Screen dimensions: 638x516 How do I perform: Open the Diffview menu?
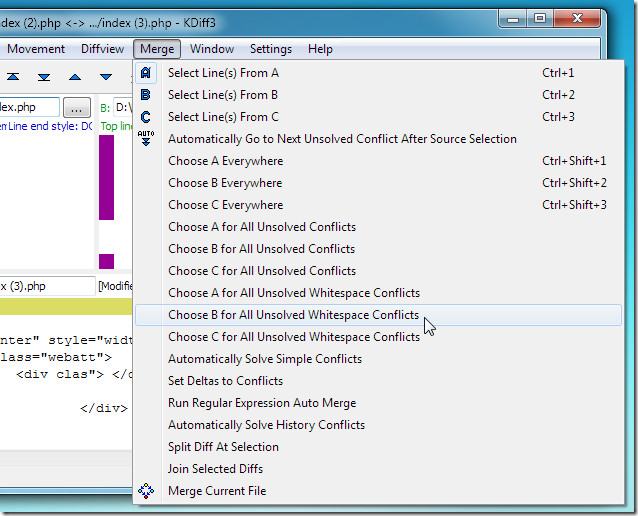(x=102, y=49)
